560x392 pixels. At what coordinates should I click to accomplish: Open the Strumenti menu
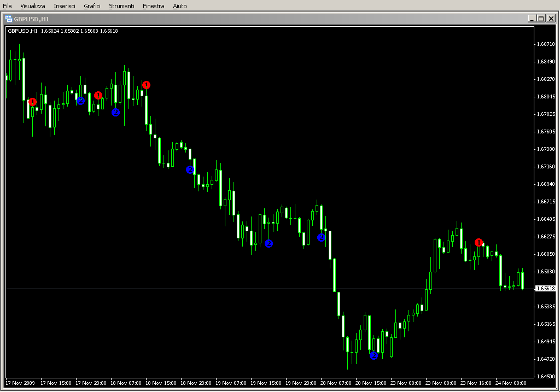pyautogui.click(x=121, y=6)
